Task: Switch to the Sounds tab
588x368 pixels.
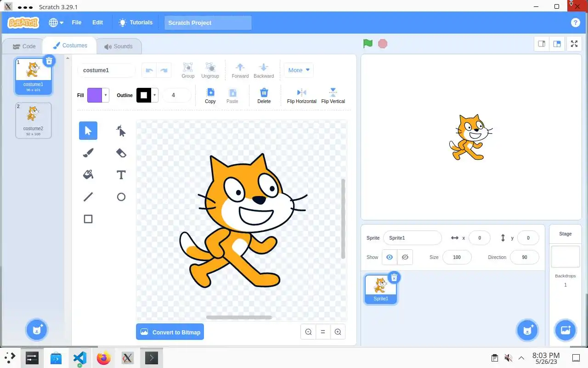Action: [119, 46]
